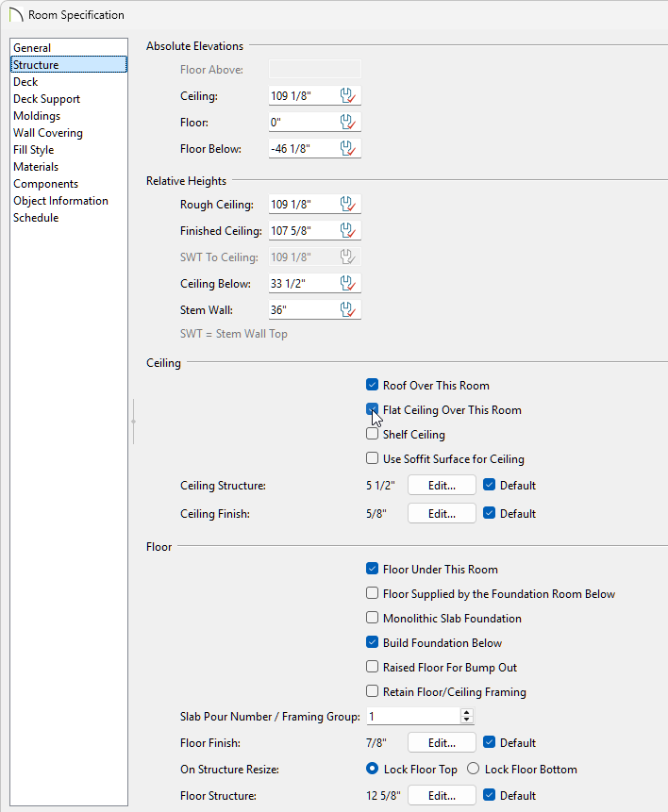Toggle Roof Over This Room checkbox

pyautogui.click(x=372, y=385)
